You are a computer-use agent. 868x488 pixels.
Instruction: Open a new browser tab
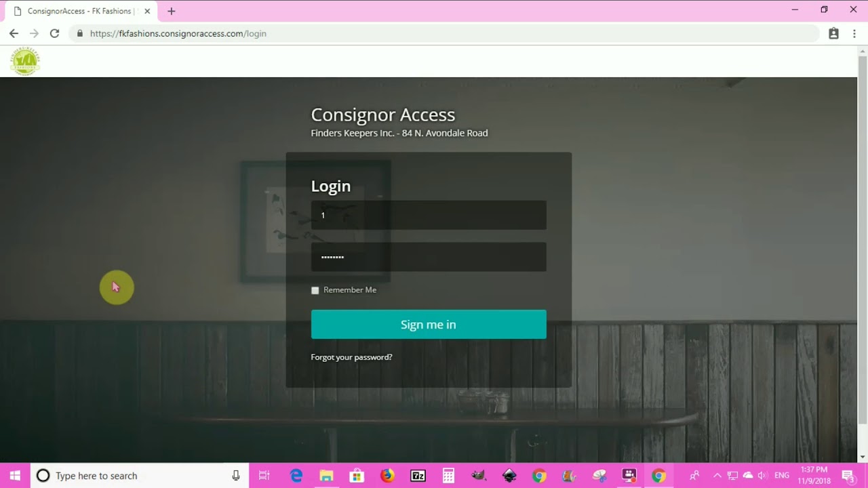click(x=171, y=11)
